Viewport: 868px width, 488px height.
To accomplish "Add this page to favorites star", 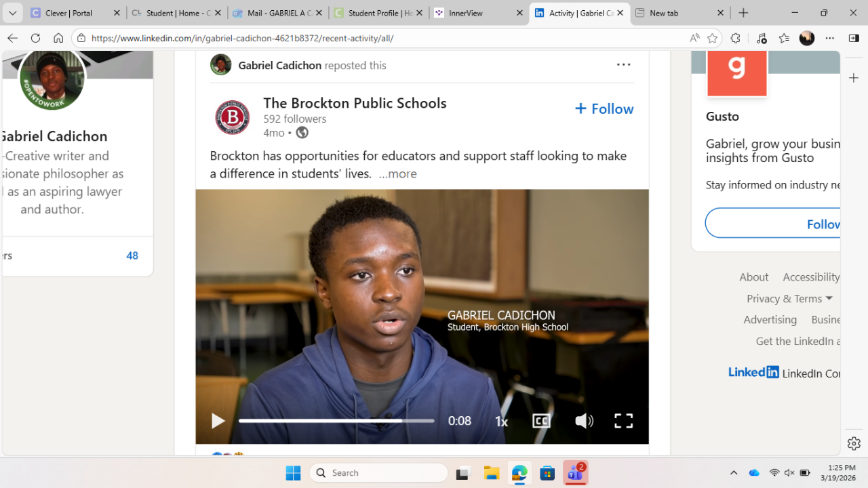I will pyautogui.click(x=712, y=38).
